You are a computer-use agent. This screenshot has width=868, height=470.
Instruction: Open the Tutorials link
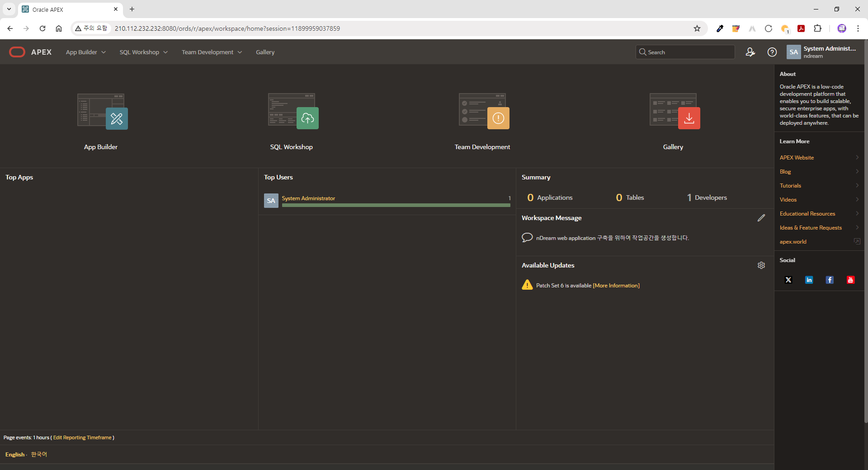click(x=790, y=186)
